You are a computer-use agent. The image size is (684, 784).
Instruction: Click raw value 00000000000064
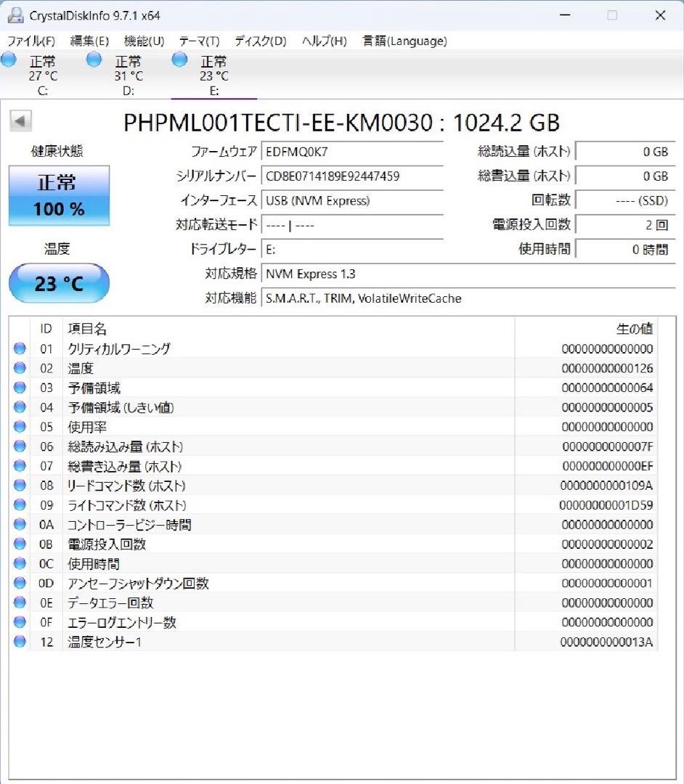(x=607, y=388)
